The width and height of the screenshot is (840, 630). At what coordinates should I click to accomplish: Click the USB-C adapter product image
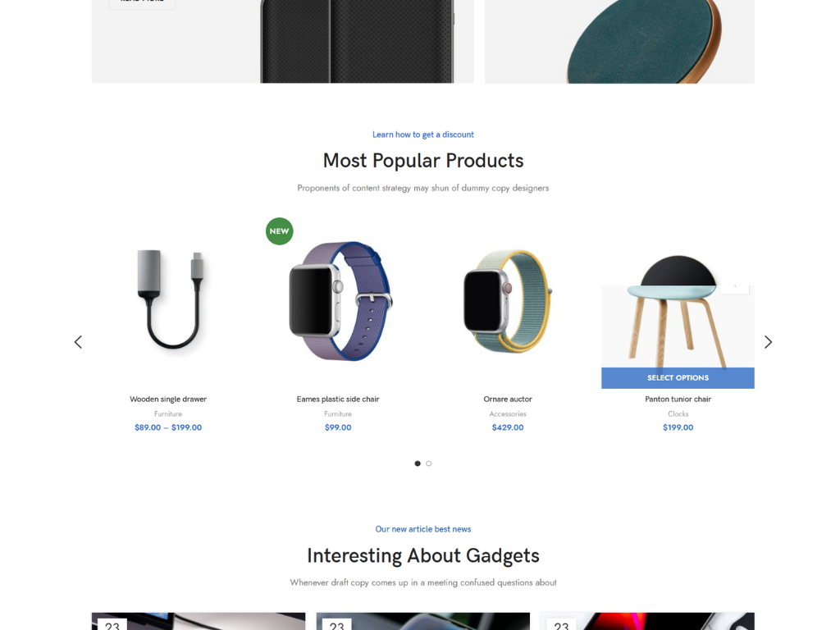point(168,301)
